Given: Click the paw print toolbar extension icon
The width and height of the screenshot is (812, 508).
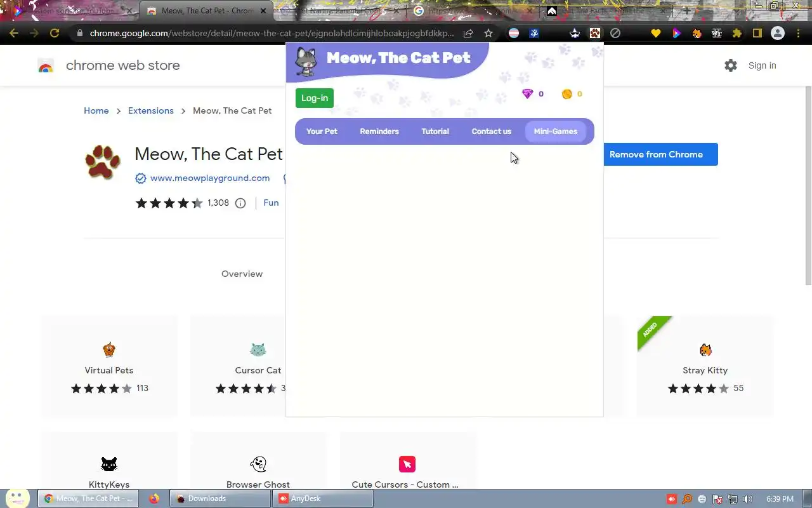Looking at the screenshot, I should (x=595, y=33).
